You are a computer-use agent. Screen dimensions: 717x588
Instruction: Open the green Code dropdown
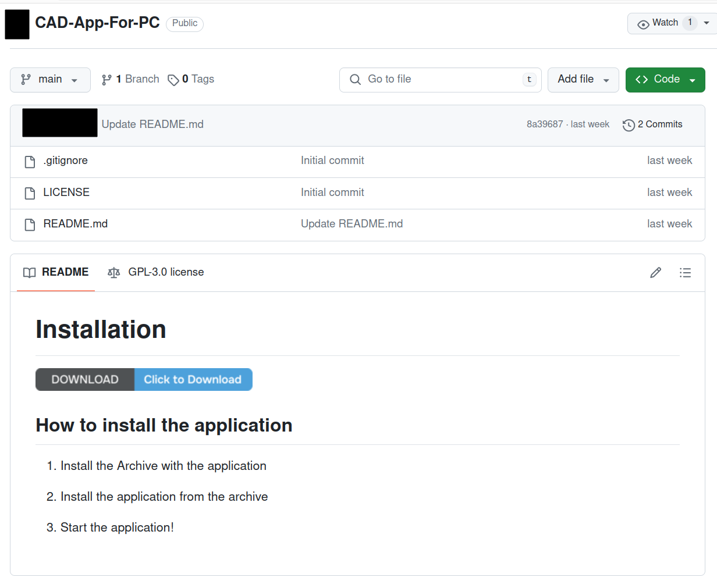pyautogui.click(x=665, y=79)
